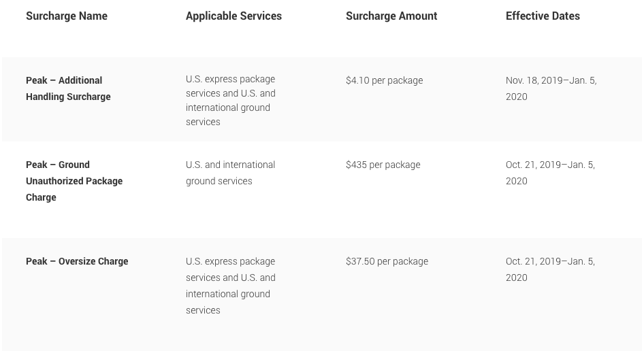Click applicable services for Oversize Charge
The image size is (644, 353).
(x=230, y=286)
